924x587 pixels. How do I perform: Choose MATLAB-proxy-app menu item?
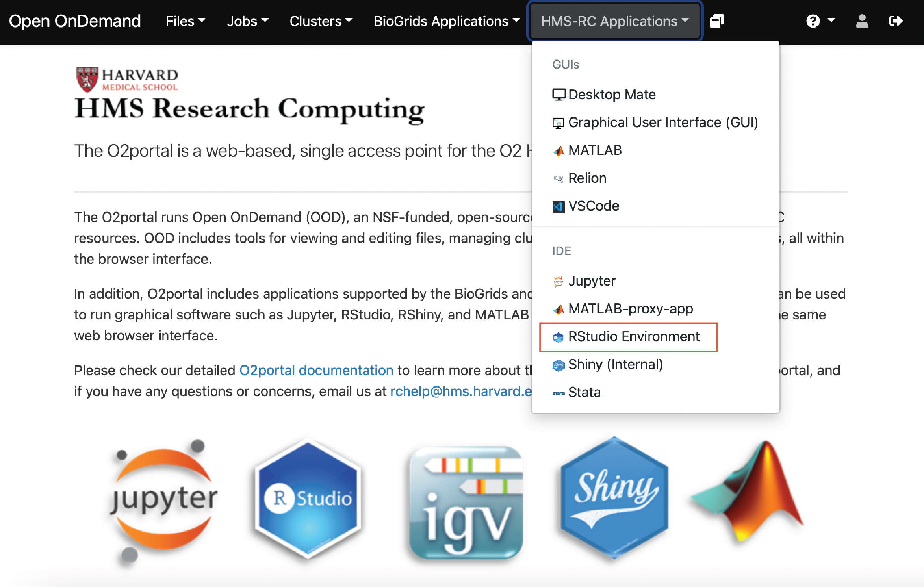click(x=630, y=309)
